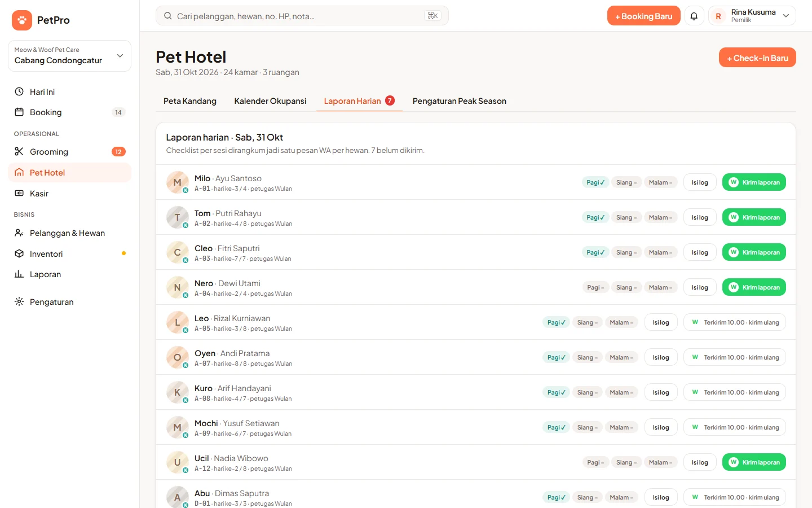Click the Hari Ini clock icon
Viewport: 812px width, 508px height.
[19, 91]
